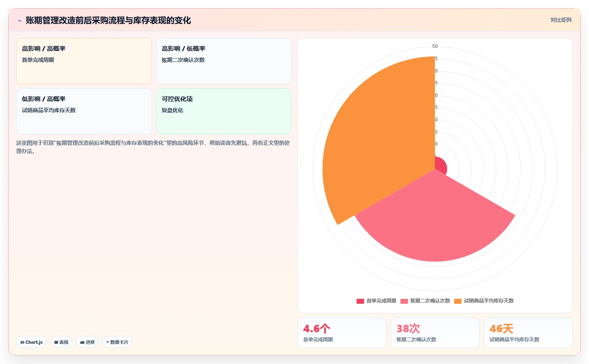Click the lightning icon beside the page title
The image size is (589, 364).
tap(19, 21)
